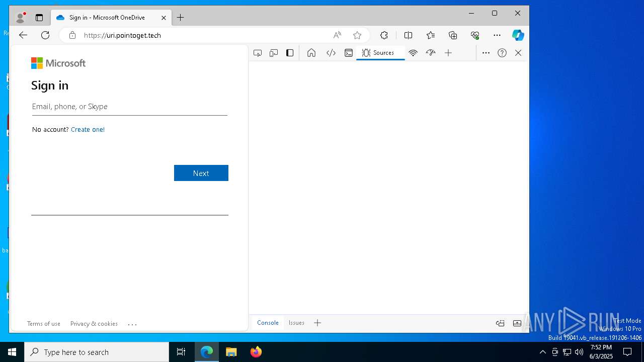This screenshot has width=644, height=362.
Task: Open the Windows Start menu
Action: point(12,352)
